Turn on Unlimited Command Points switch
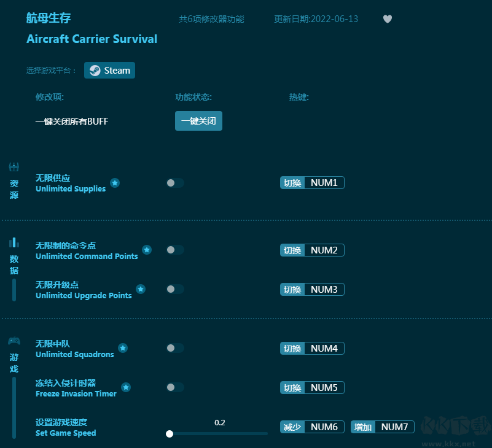The image size is (492, 448). coord(174,250)
